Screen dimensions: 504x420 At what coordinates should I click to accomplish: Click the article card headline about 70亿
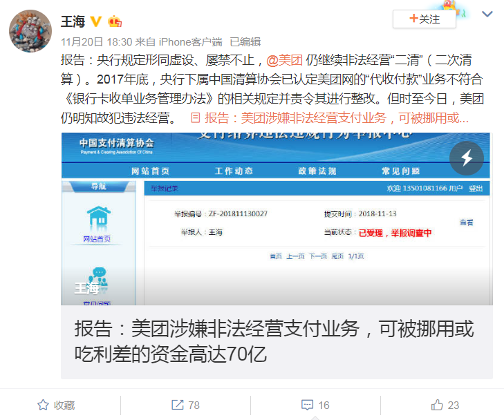(x=274, y=341)
